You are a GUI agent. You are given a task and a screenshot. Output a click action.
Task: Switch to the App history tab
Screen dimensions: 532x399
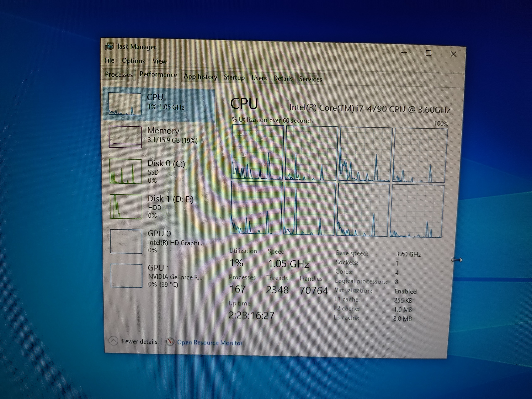click(200, 77)
